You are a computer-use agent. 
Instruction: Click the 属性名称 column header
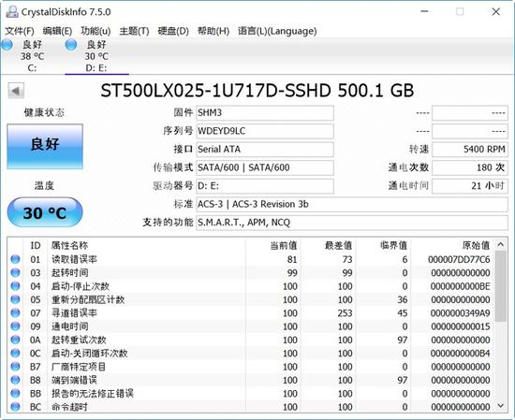pos(69,245)
